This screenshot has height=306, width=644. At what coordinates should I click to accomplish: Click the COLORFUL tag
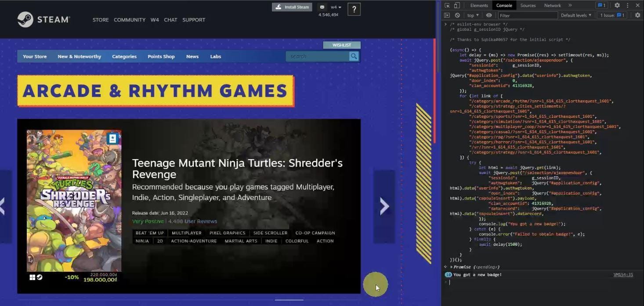[x=297, y=241]
